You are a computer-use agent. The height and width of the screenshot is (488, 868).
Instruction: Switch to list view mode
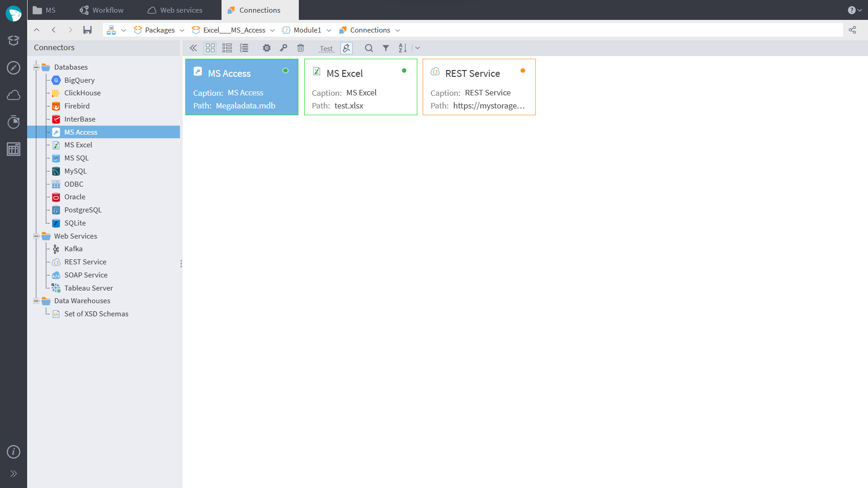point(227,48)
